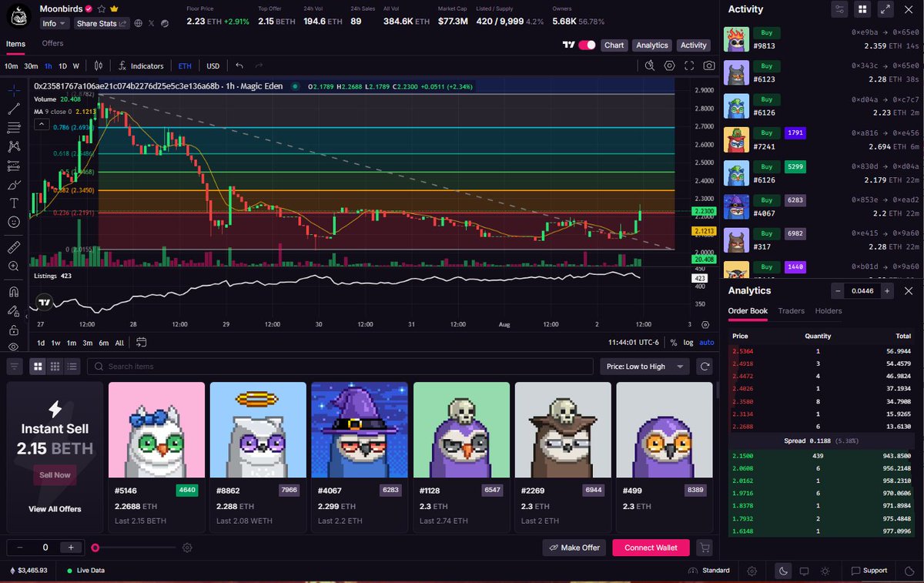Toggle auto scale on chart
The height and width of the screenshot is (583, 924).
click(707, 343)
